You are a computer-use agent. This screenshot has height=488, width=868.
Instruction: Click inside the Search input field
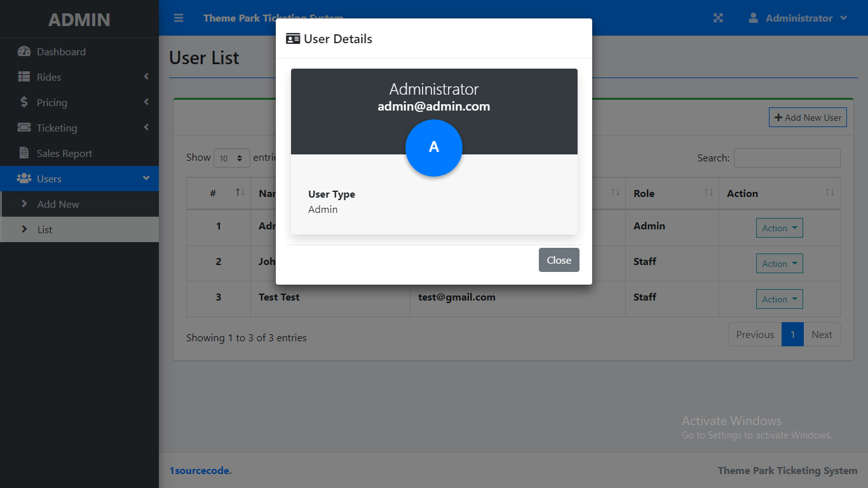coord(787,158)
